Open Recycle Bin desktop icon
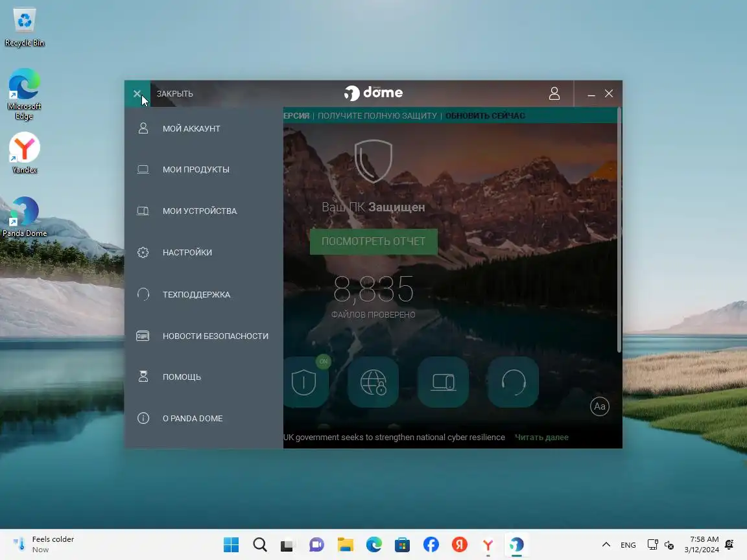Image resolution: width=747 pixels, height=560 pixels. (24, 28)
